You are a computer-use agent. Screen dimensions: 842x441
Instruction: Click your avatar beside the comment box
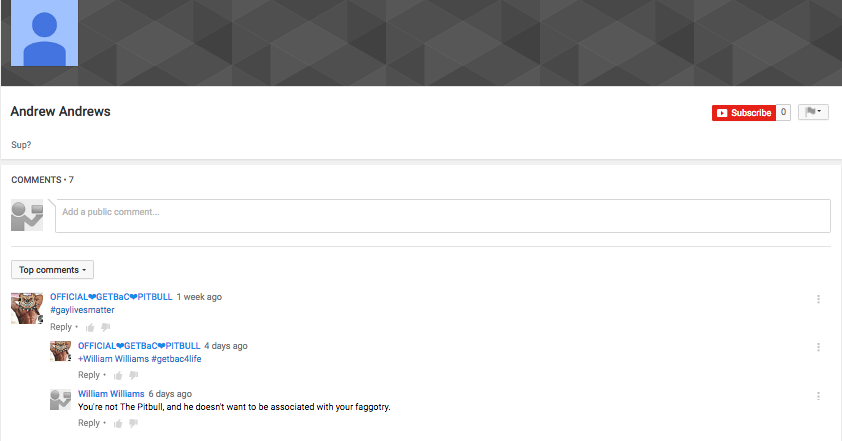pos(27,215)
